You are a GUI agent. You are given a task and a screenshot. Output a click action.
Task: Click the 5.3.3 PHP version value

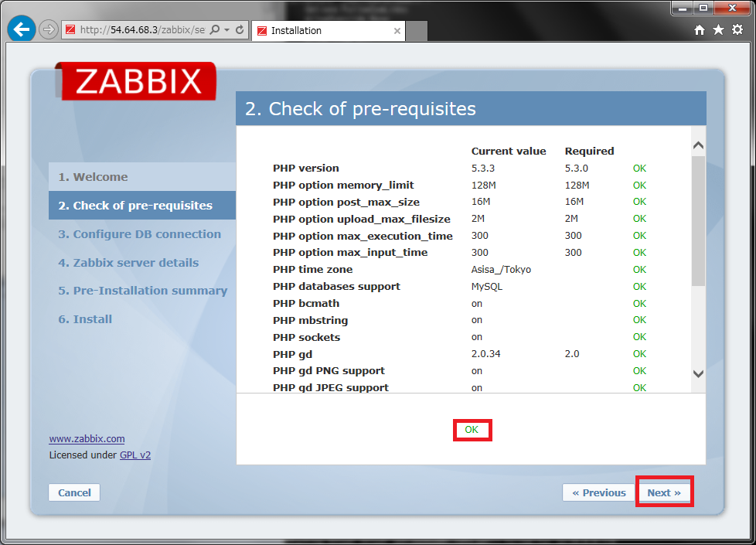coord(482,169)
